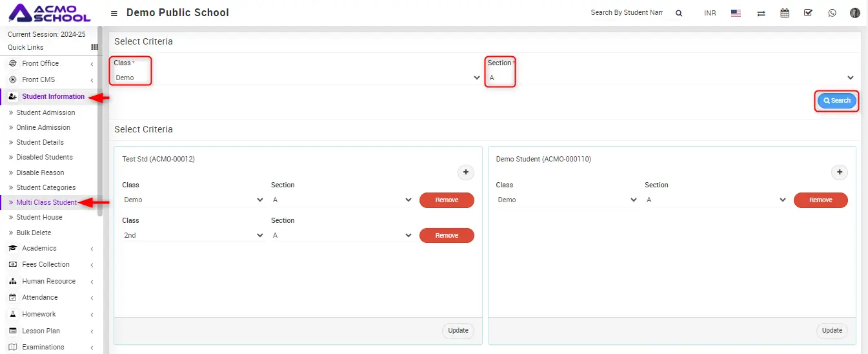Add class row for Demo Student with plus

click(839, 172)
